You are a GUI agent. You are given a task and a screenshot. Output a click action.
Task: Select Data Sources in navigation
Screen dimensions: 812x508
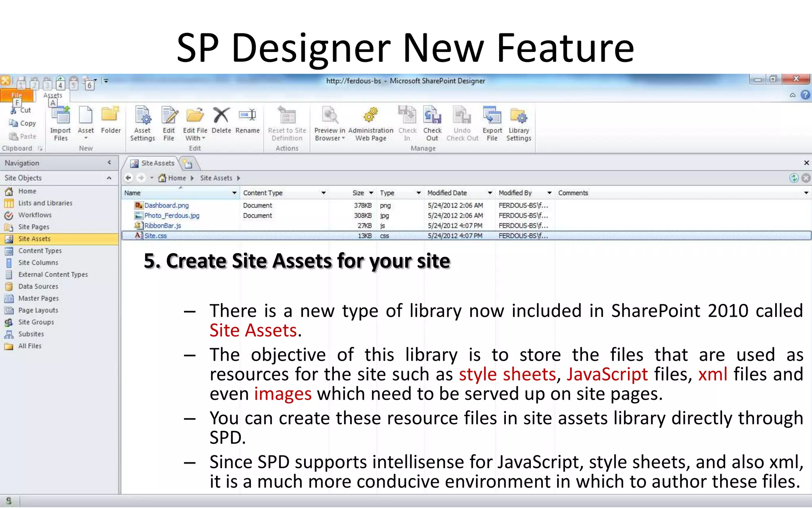(x=38, y=287)
